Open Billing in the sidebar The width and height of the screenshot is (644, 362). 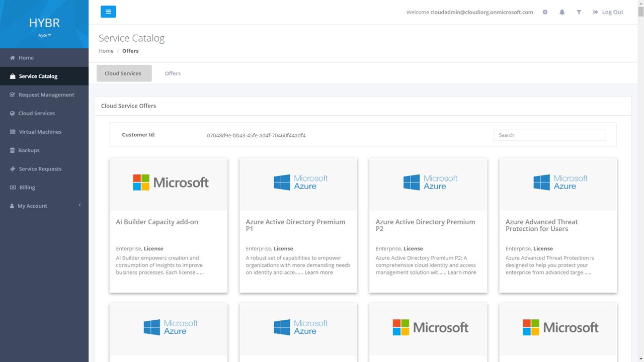click(x=44, y=188)
